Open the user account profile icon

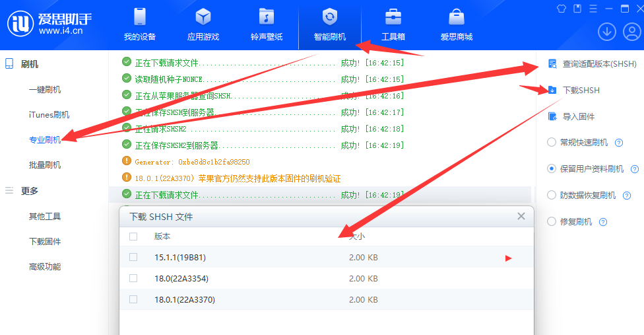631,31
